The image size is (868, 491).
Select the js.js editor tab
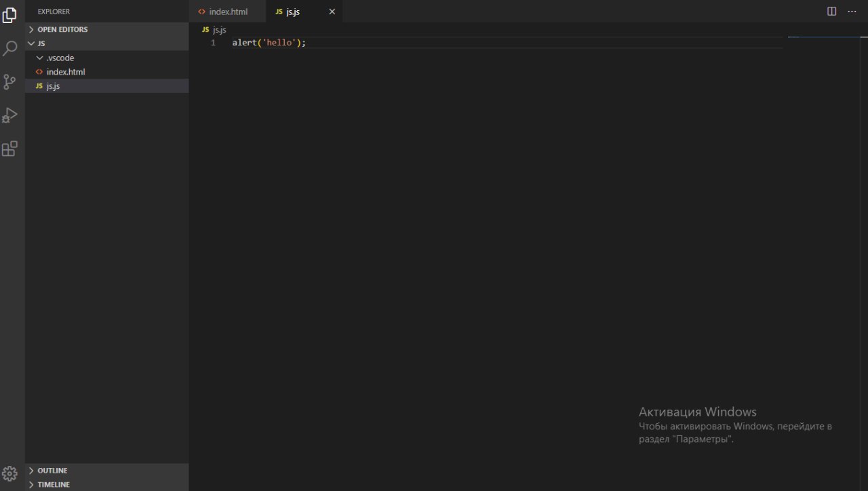point(292,12)
